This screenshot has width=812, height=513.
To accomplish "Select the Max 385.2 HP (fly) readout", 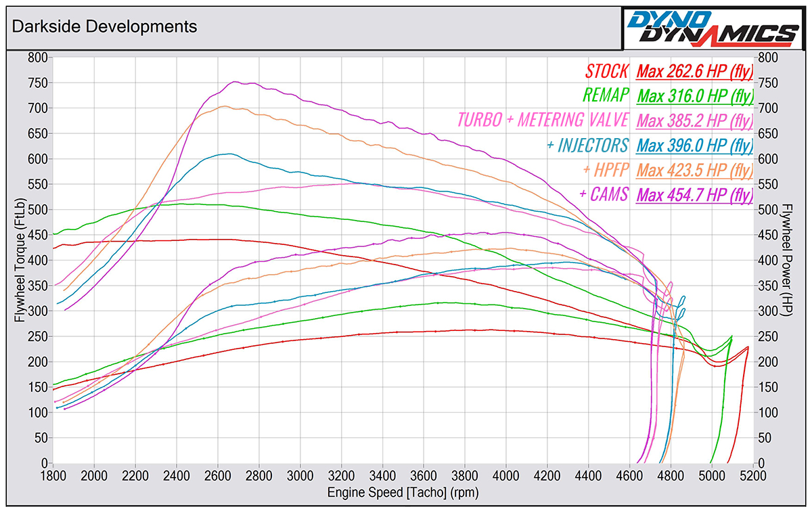I will click(695, 120).
